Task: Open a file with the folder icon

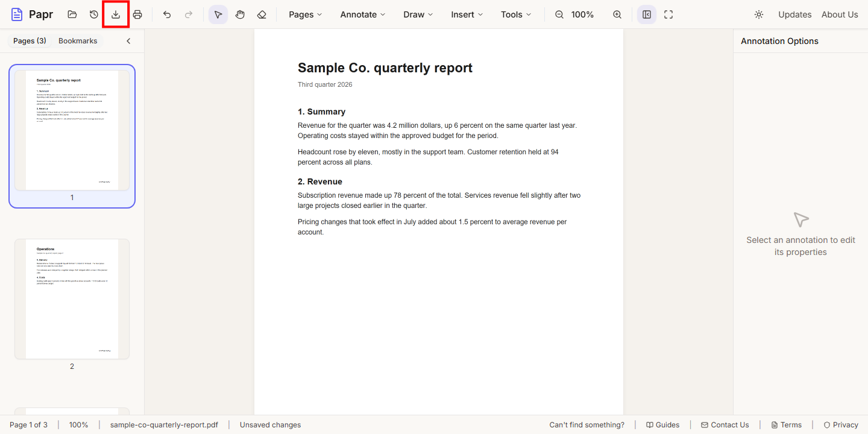Action: (x=72, y=14)
